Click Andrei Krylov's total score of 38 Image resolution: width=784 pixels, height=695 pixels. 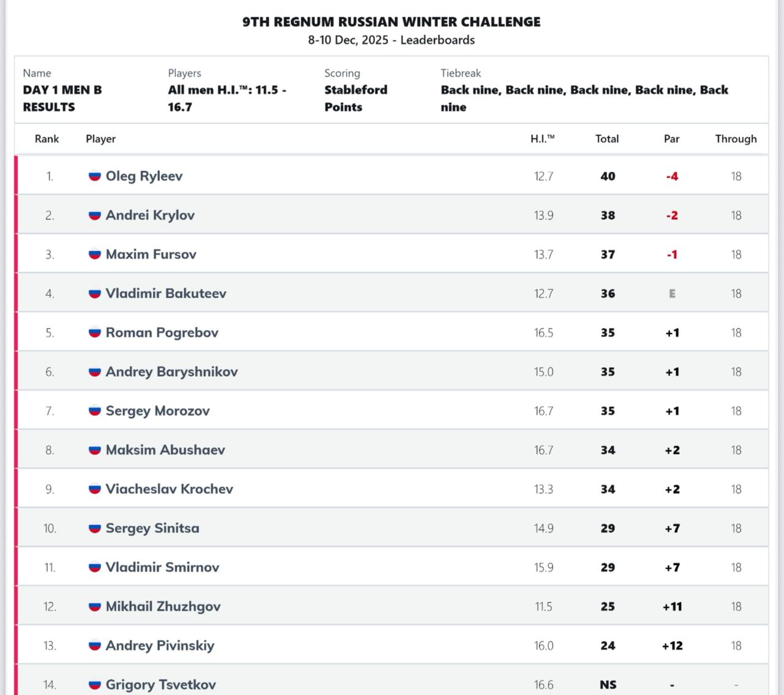click(x=608, y=215)
